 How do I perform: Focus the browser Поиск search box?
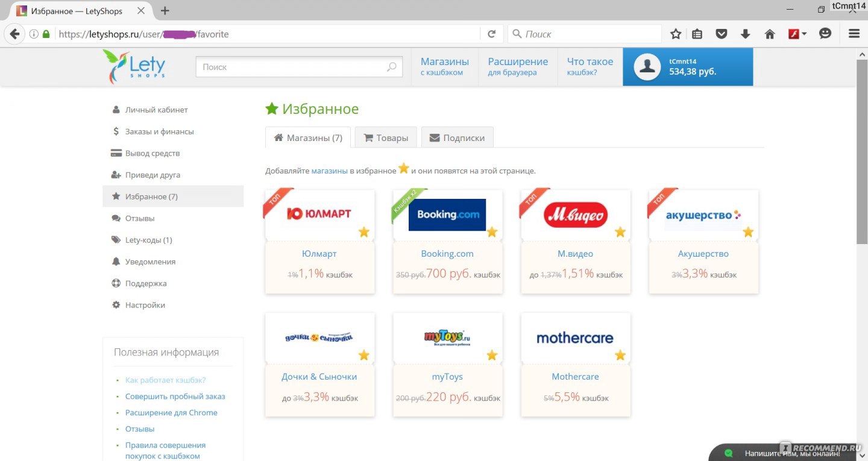point(585,34)
